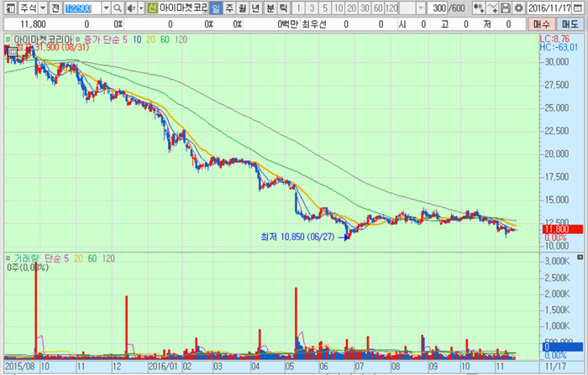This screenshot has height=375, width=588.
Task: Click the save chart floppy icon
Action: (x=506, y=8)
